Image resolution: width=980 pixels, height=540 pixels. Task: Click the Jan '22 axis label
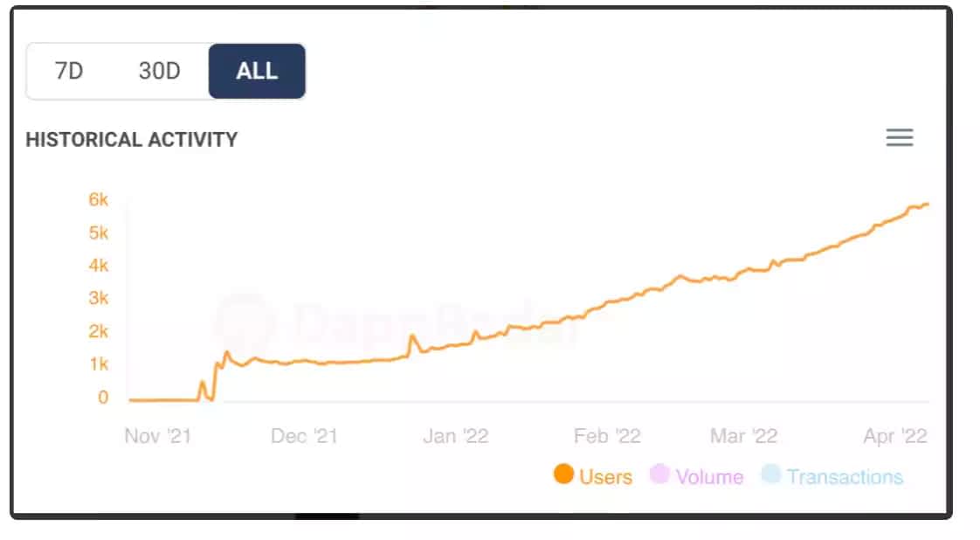click(456, 436)
